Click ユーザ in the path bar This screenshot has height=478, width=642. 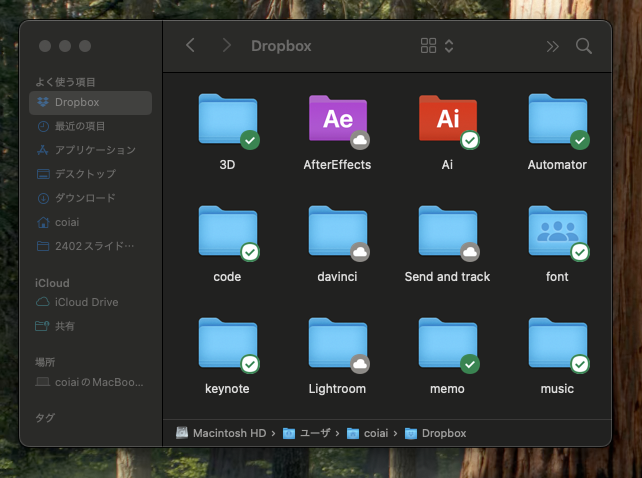[x=306, y=433]
